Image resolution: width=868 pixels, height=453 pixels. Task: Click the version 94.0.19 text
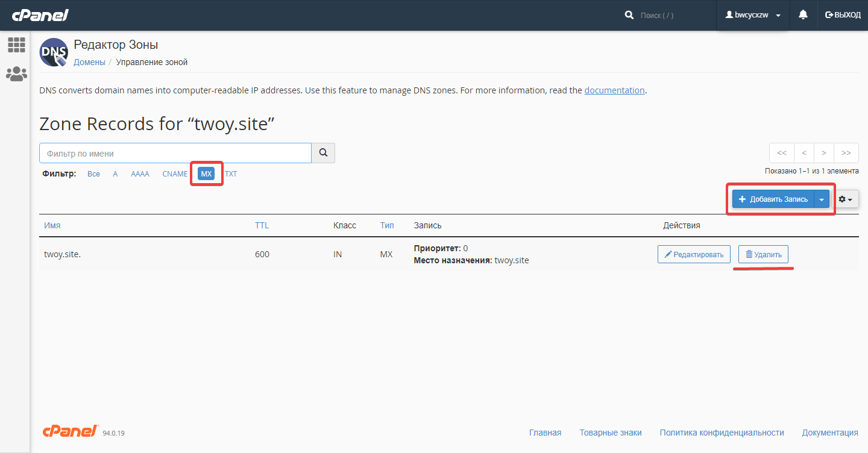114,433
